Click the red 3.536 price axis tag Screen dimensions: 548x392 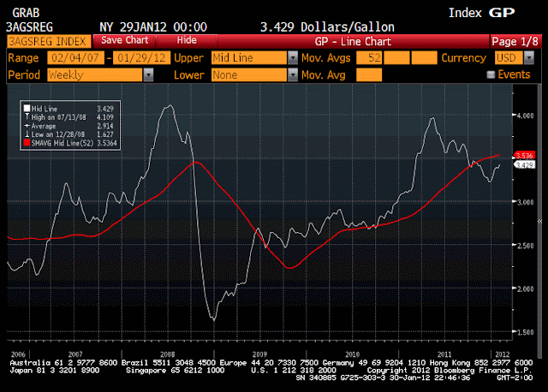point(524,156)
